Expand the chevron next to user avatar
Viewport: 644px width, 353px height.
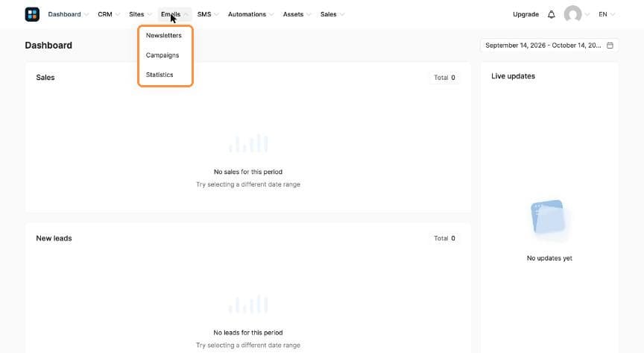[587, 14]
